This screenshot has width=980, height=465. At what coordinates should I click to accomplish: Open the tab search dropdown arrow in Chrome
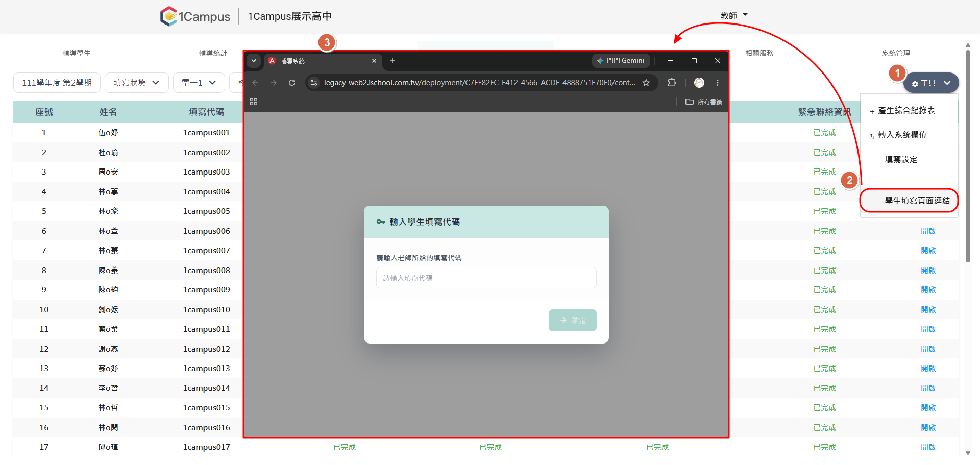pyautogui.click(x=254, y=61)
